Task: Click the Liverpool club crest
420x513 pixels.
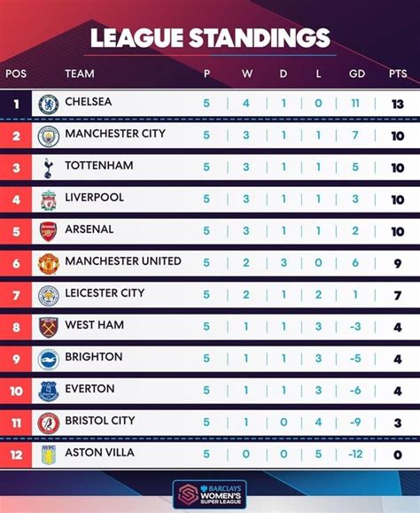Action: pos(49,200)
